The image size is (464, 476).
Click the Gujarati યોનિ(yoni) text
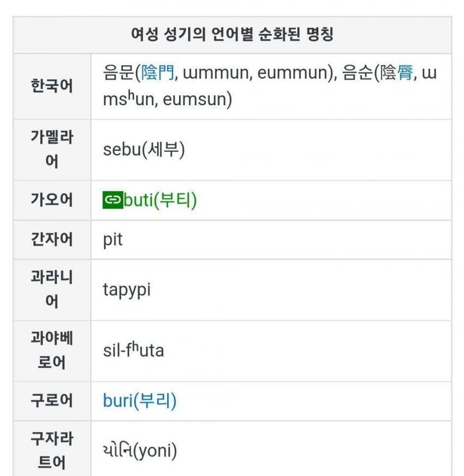pyautogui.click(x=140, y=451)
